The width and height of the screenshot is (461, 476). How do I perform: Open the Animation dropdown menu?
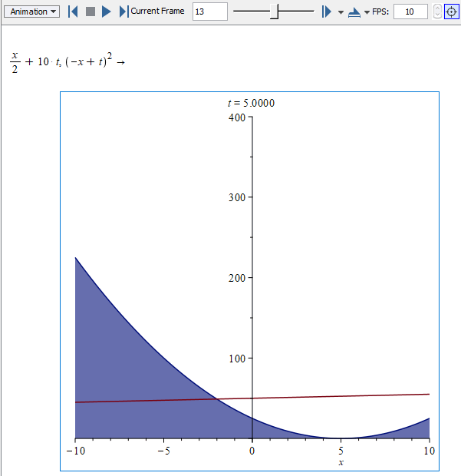34,12
